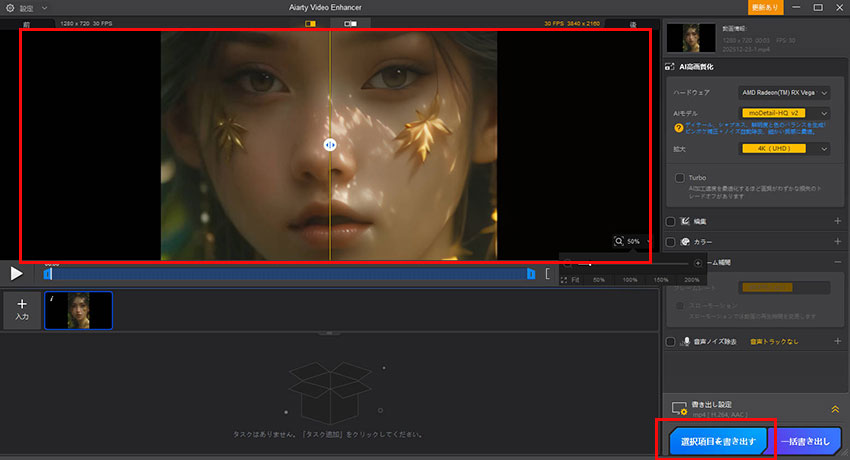
Task: Choose the Fit zoom preset
Action: [x=570, y=280]
